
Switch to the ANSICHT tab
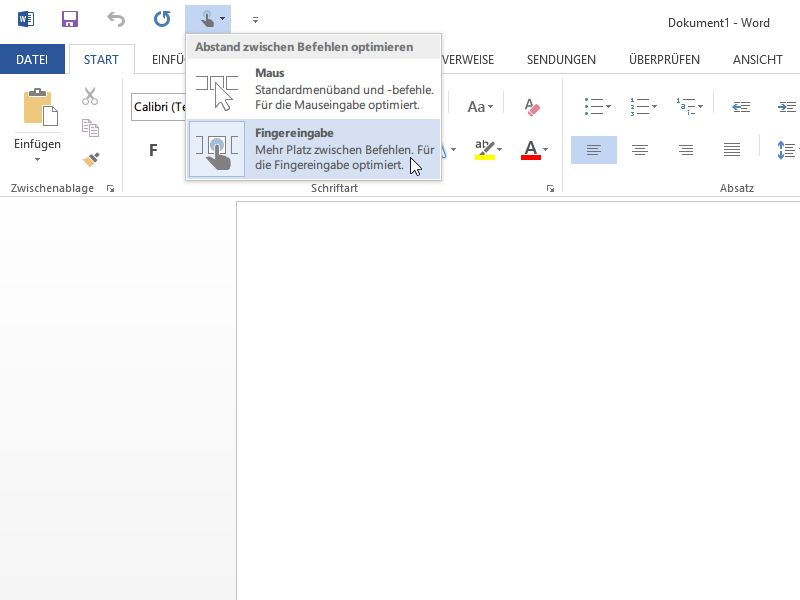(757, 60)
